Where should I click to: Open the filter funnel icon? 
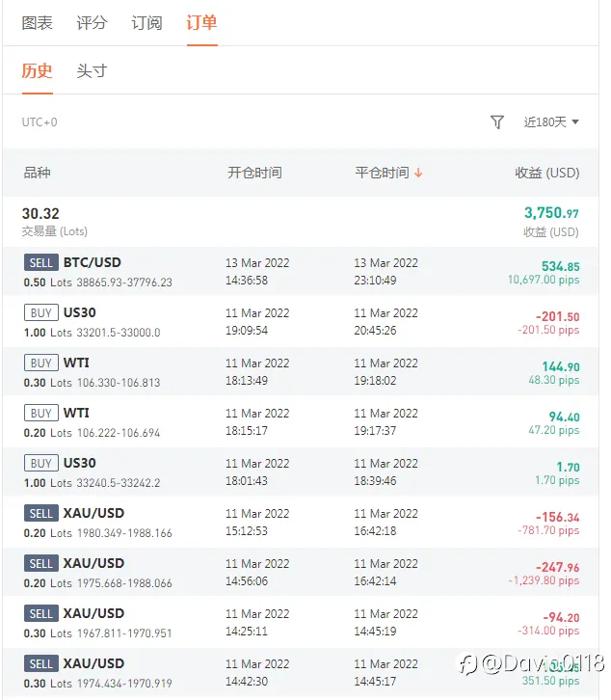coord(496,121)
